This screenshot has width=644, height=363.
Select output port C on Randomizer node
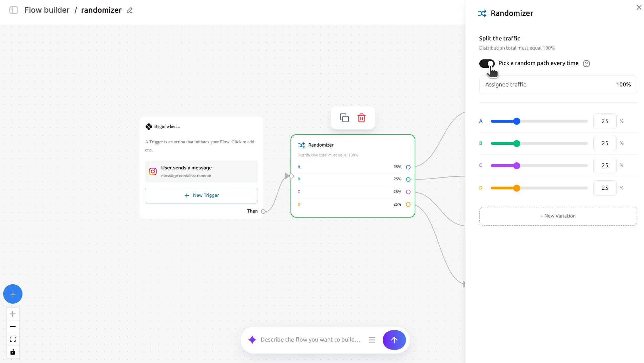(x=408, y=192)
